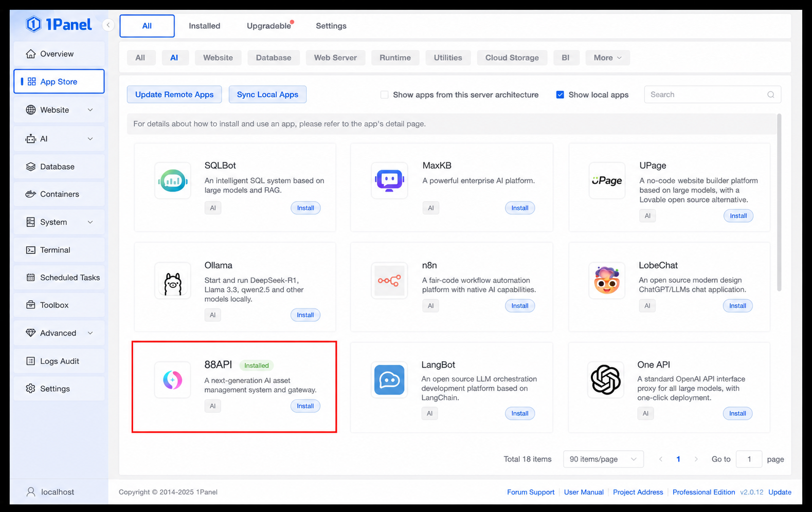Image resolution: width=812 pixels, height=512 pixels.
Task: Select page 1 in pagination
Action: [678, 459]
